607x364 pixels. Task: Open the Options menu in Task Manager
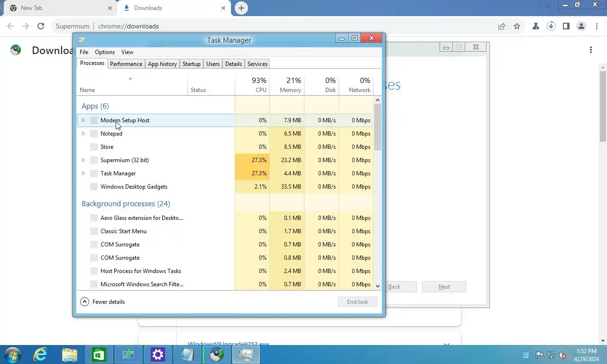tap(105, 52)
